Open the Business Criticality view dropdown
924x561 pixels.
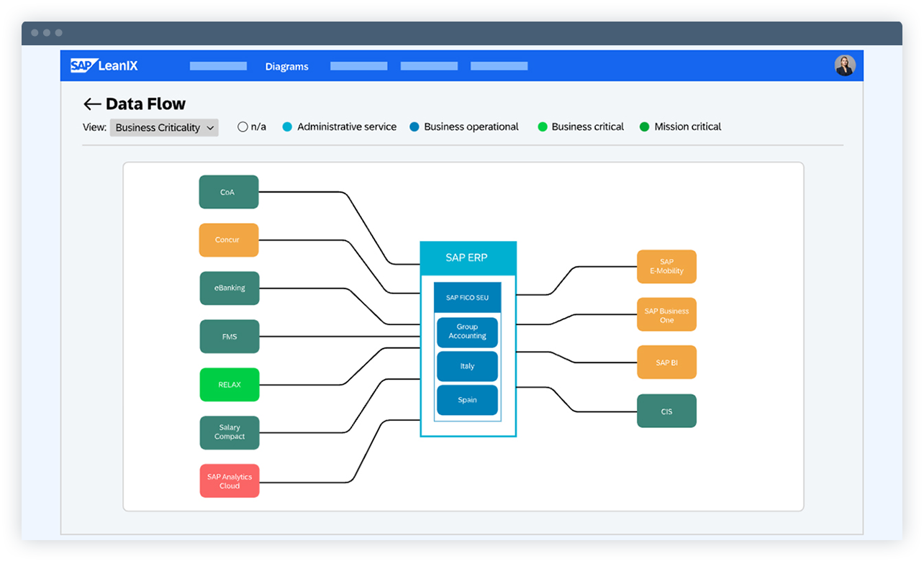coord(164,127)
